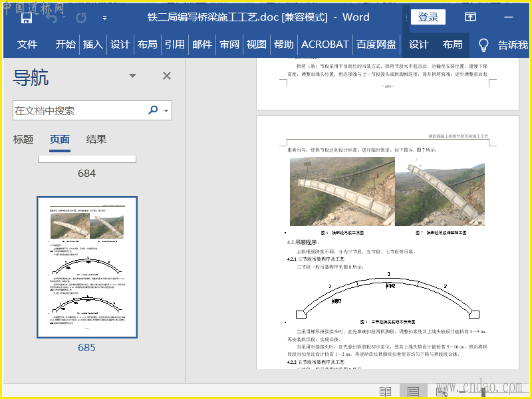
Task: Click heading 4.2 吊装程序
Action: tap(303, 242)
